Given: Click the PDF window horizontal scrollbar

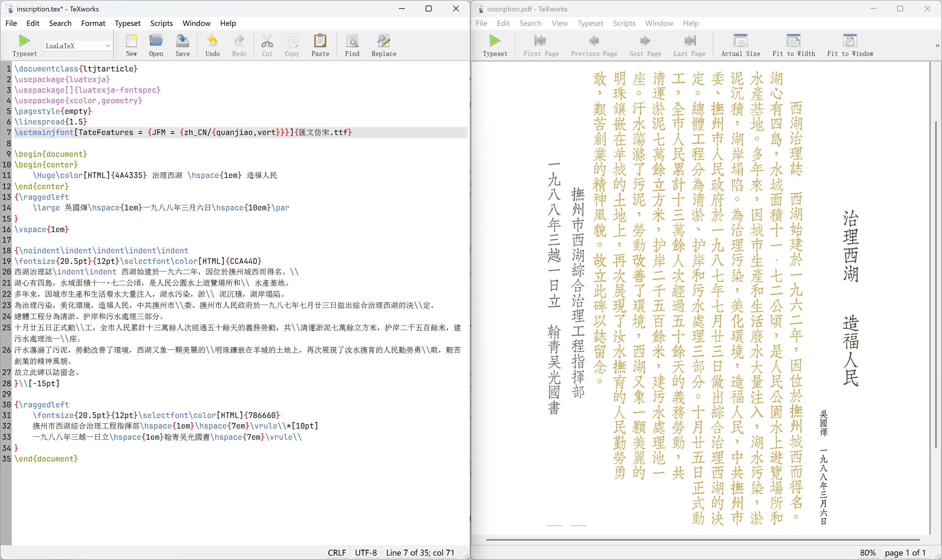Looking at the screenshot, I should (x=703, y=540).
